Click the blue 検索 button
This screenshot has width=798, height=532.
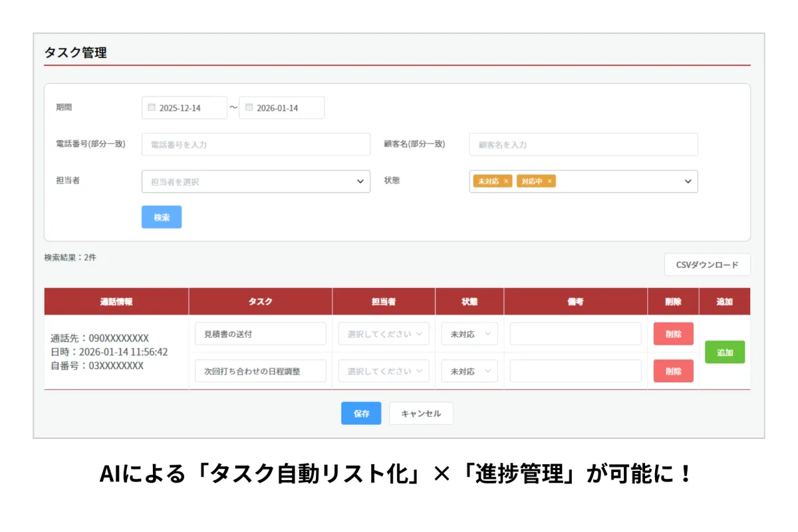click(x=162, y=217)
